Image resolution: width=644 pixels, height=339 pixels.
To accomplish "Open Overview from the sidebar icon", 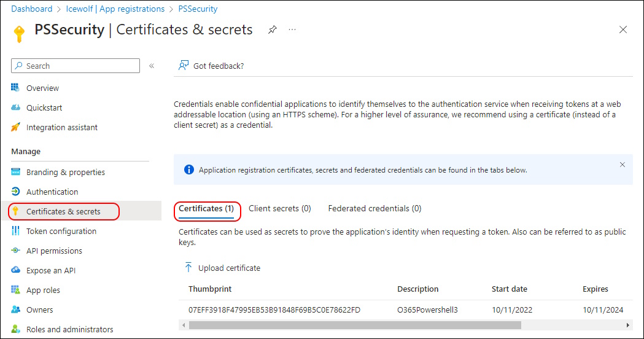I will tap(15, 88).
